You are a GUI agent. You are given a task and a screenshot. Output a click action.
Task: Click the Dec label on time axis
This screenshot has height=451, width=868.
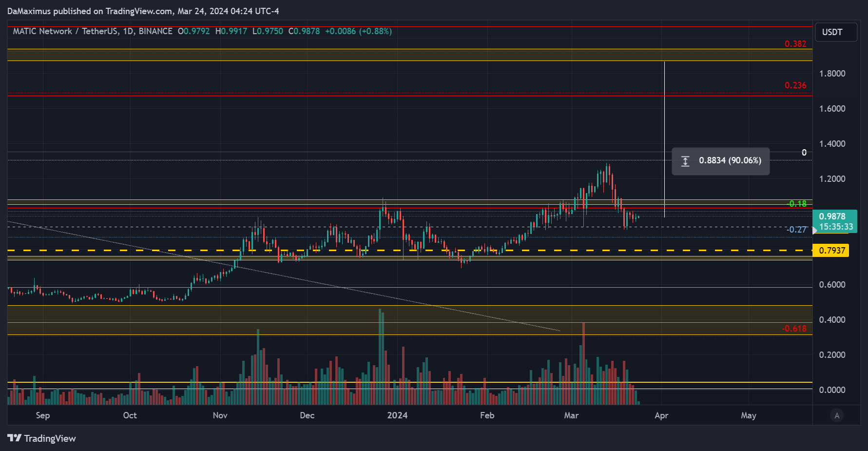coord(307,415)
